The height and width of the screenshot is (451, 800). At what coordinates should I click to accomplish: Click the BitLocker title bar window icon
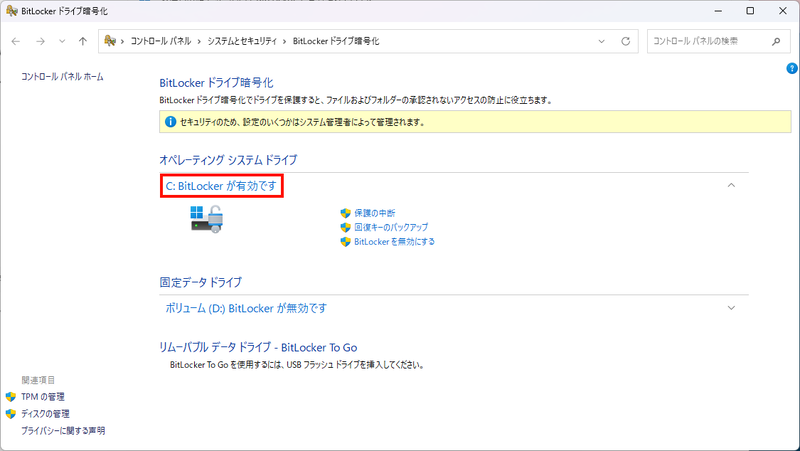click(12, 11)
